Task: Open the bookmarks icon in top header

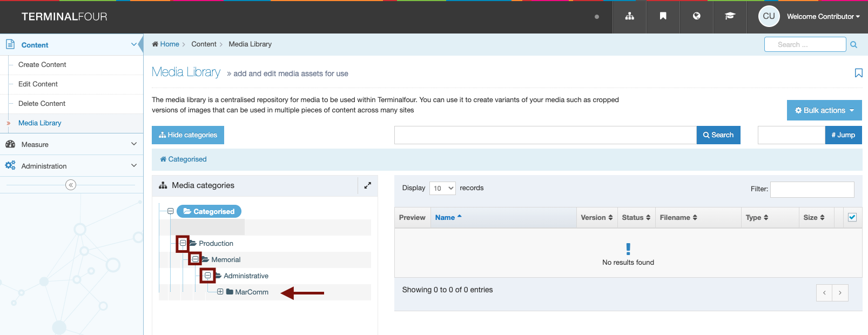Action: click(x=663, y=16)
